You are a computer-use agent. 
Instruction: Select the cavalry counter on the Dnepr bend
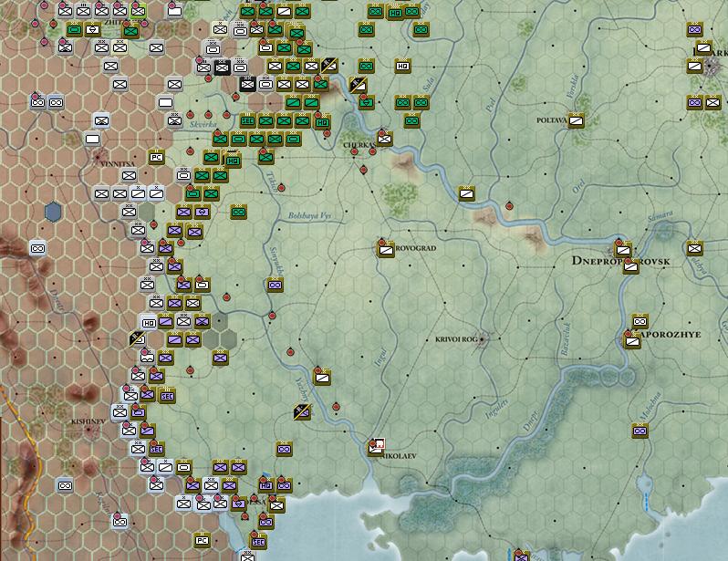coord(466,193)
